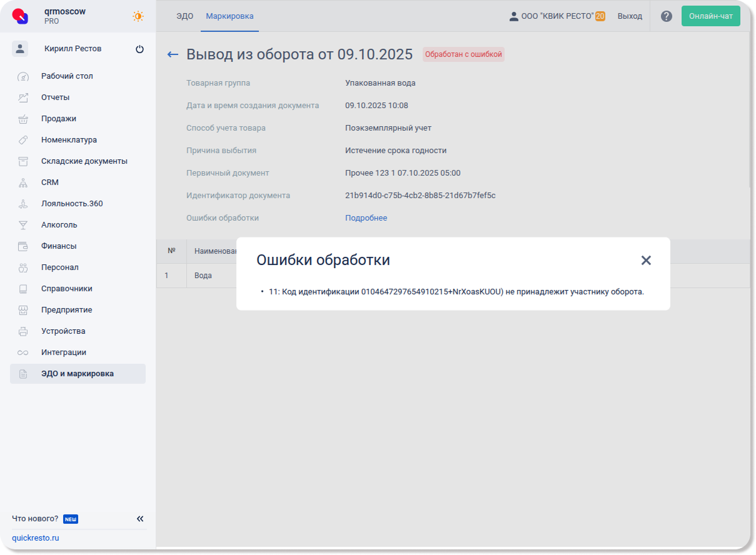Click the back arrow next to document title

[173, 55]
